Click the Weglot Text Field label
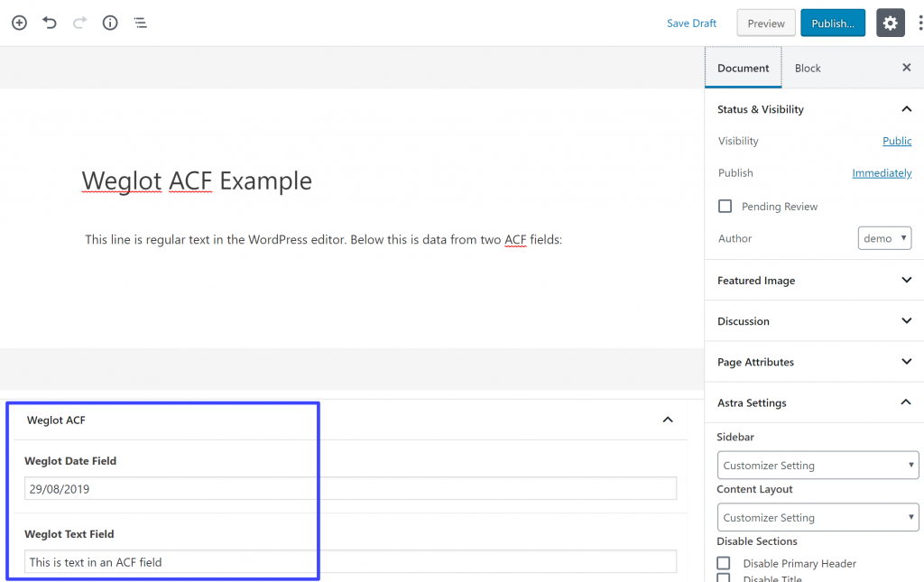The image size is (924, 582). [x=69, y=533]
